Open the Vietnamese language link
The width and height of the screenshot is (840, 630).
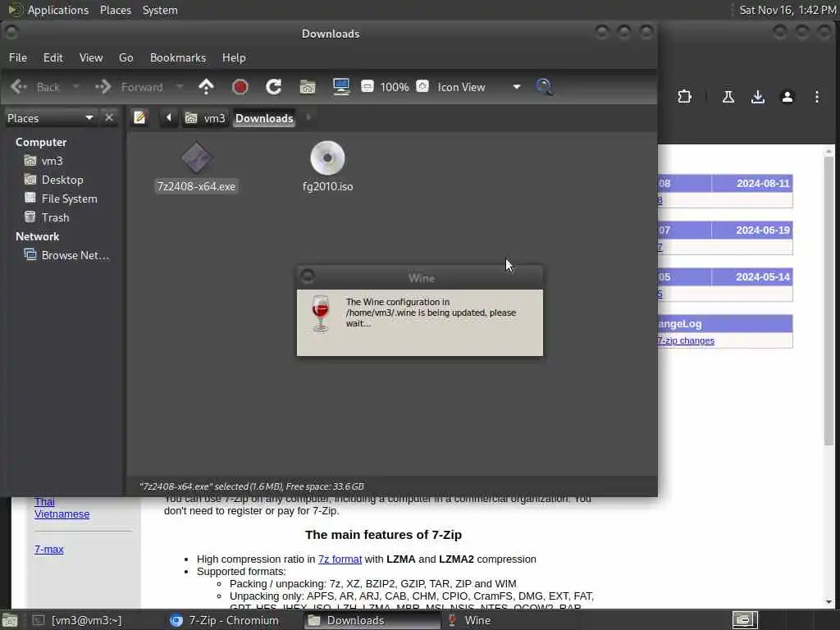62,514
